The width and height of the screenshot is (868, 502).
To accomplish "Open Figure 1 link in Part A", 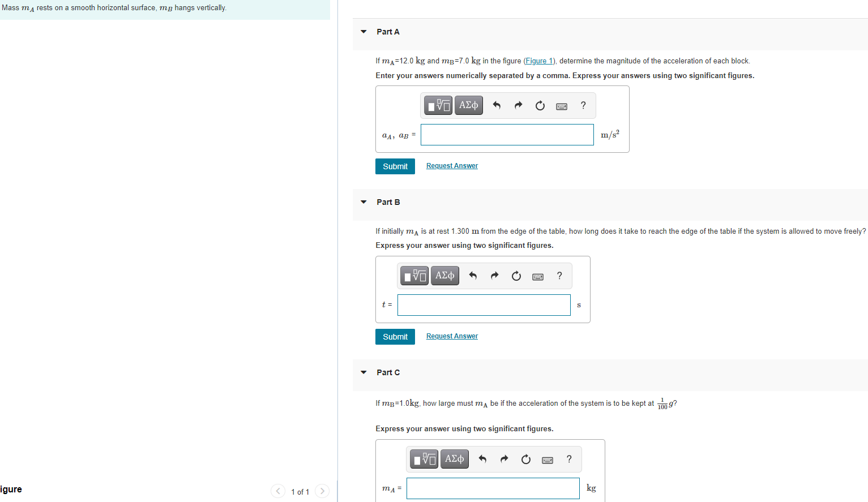I will pyautogui.click(x=538, y=61).
